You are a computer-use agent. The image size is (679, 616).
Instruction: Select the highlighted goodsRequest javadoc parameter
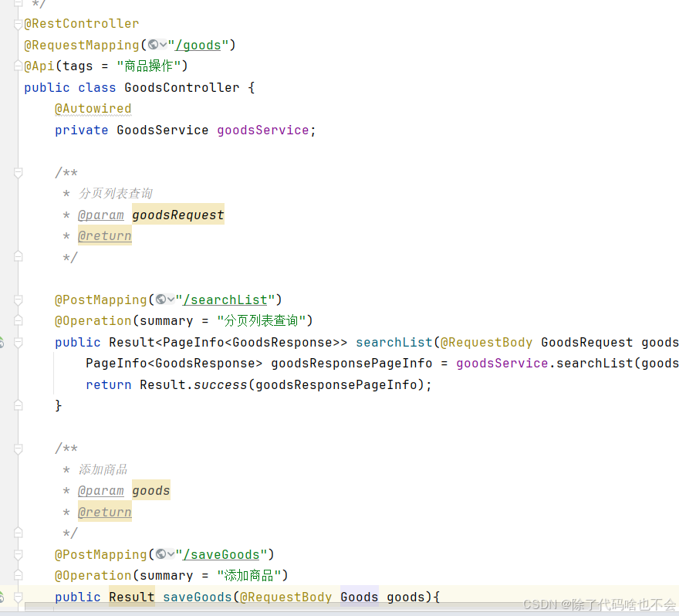177,215
